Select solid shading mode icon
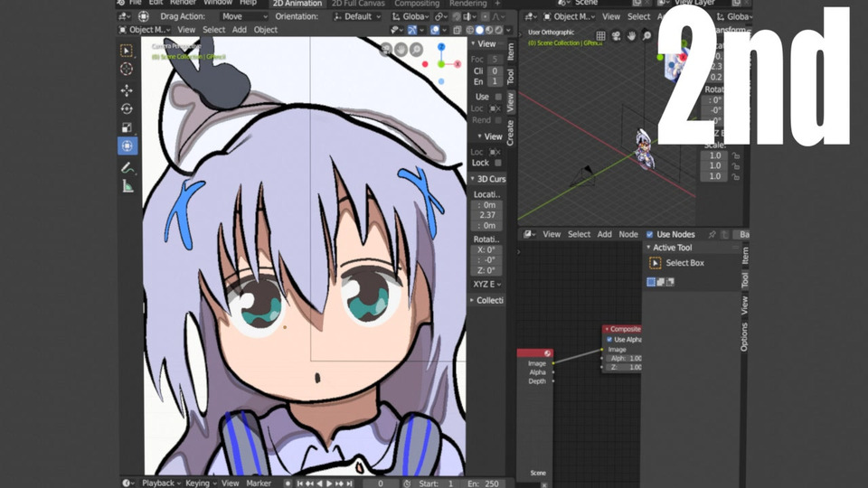This screenshot has height=488, width=868. coord(479,30)
